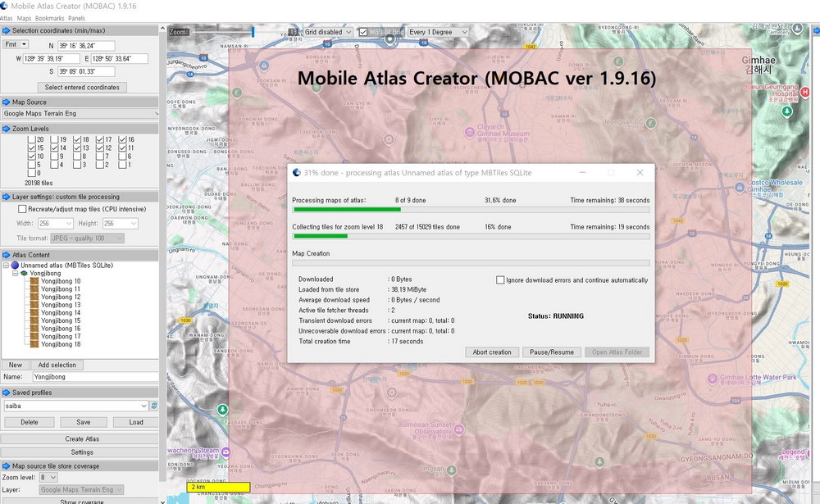Click the Atlas Content panel arrow icon
Viewport: 820px width, 504px height.
point(7,255)
